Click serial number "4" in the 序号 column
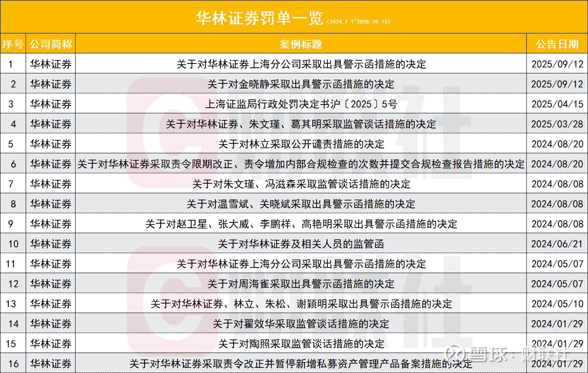Screen dimensions: 588x373 (13, 124)
